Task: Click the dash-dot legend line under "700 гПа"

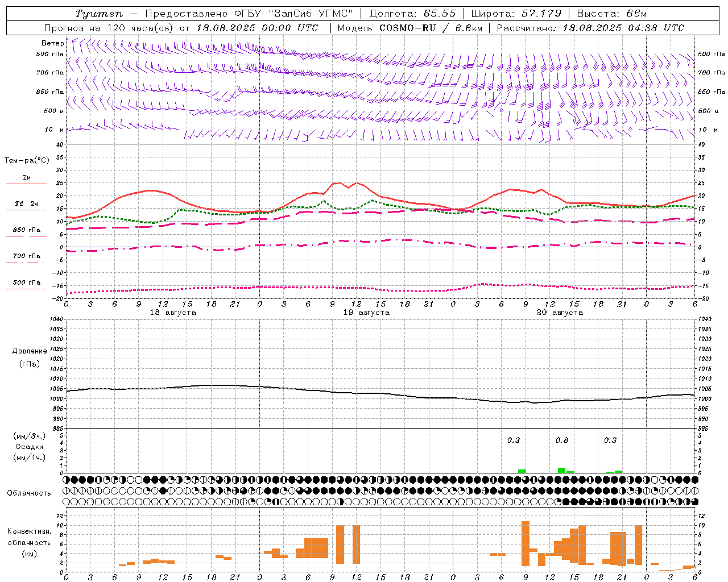Action: [26, 263]
